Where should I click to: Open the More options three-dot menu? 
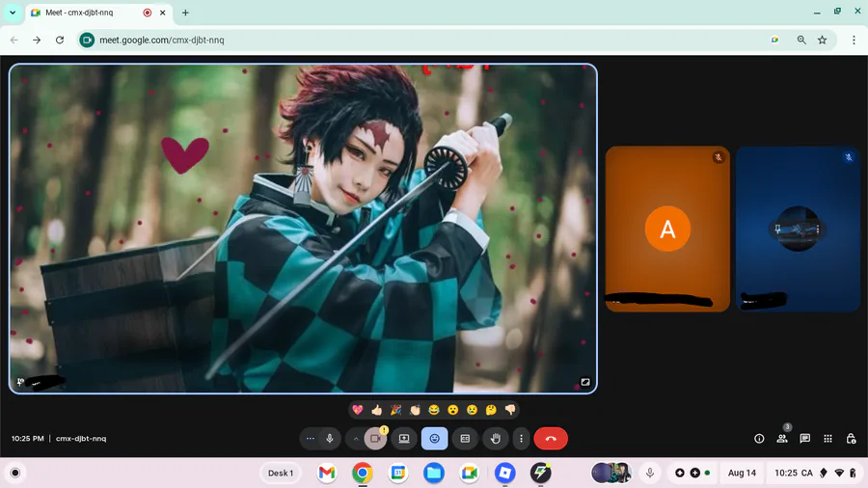521,439
